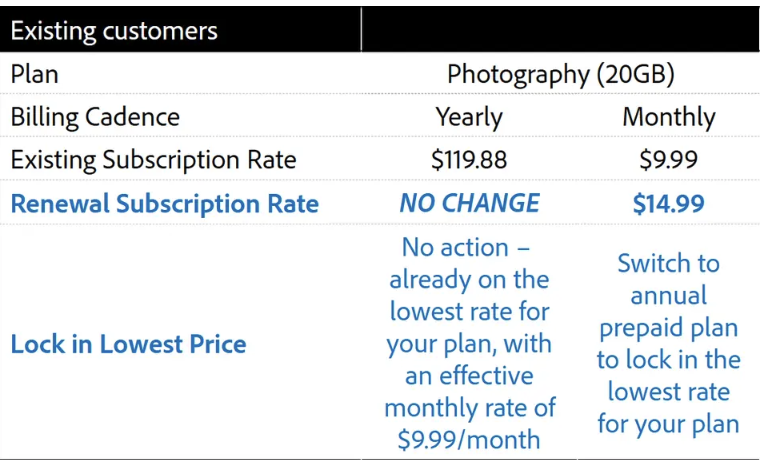Image resolution: width=760 pixels, height=460 pixels.
Task: Click the $9.99 monthly existing rate
Action: coord(669,160)
